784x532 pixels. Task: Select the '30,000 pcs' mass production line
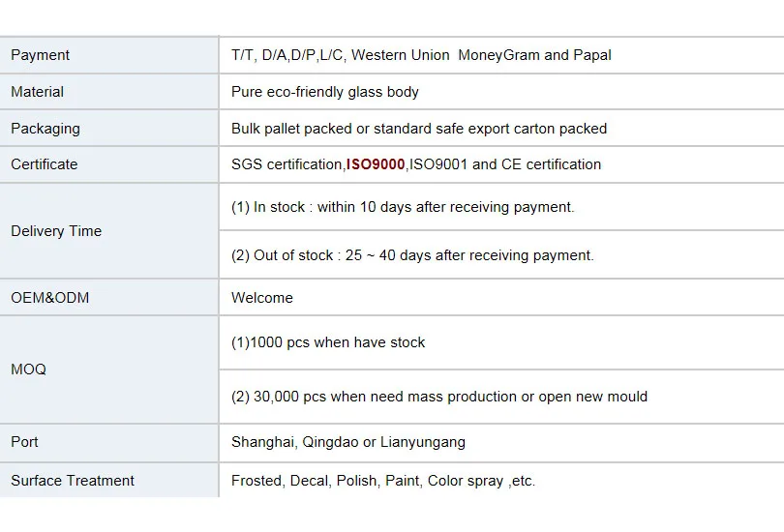[x=439, y=397]
